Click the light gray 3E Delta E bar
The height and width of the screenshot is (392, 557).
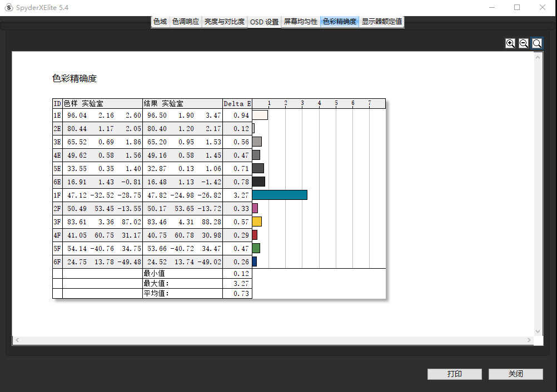tap(257, 142)
